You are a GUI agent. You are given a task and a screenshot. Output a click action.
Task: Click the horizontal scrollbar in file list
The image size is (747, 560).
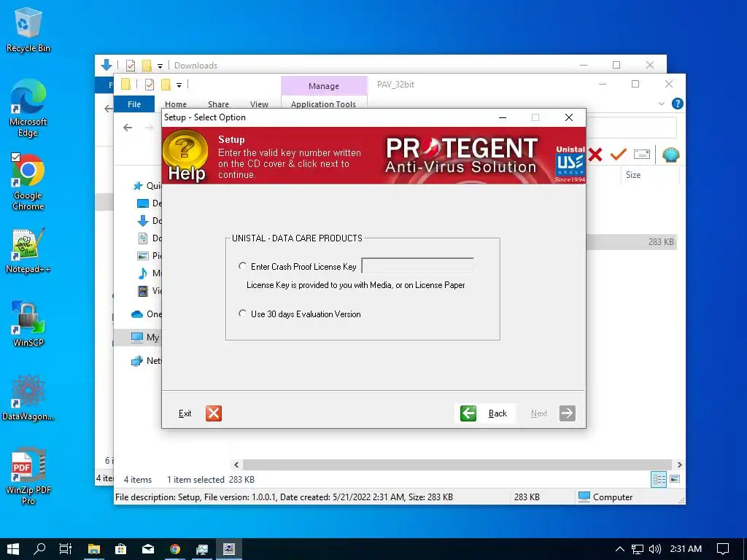[457, 464]
